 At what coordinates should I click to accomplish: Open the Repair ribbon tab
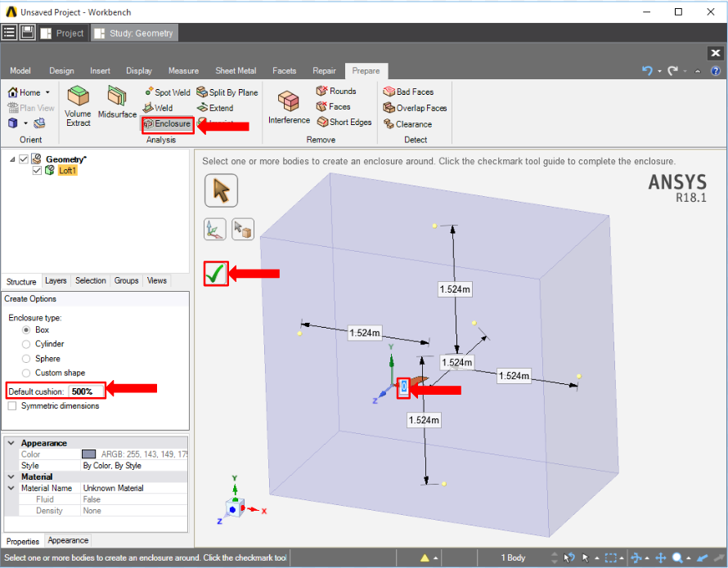click(x=324, y=70)
